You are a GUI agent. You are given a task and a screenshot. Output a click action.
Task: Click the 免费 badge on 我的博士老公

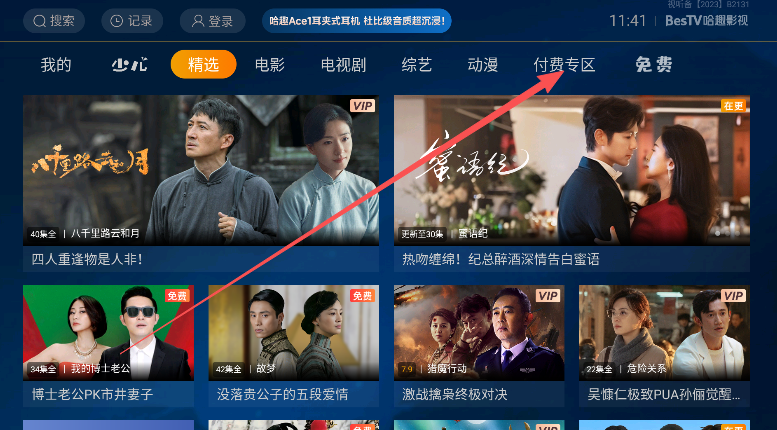177,296
